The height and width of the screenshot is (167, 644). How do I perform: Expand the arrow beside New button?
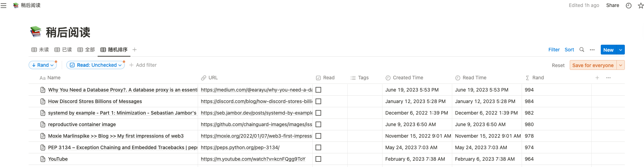(x=621, y=50)
